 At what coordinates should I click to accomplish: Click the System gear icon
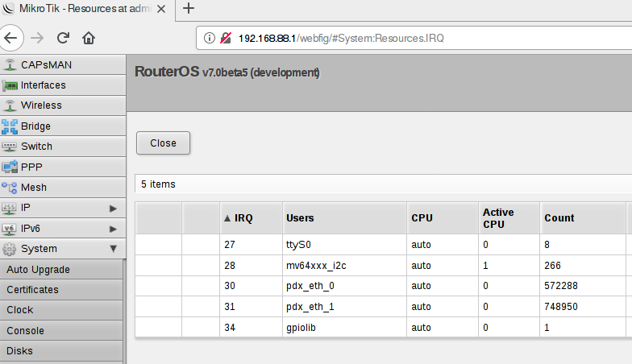(x=10, y=249)
